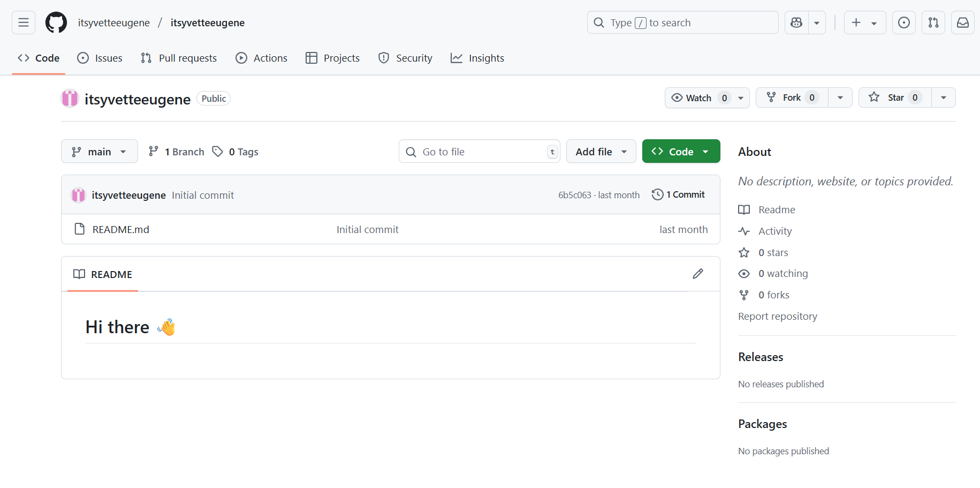Open your recent activity clock icon
Viewport: 980px width, 488px height.
pyautogui.click(x=903, y=22)
